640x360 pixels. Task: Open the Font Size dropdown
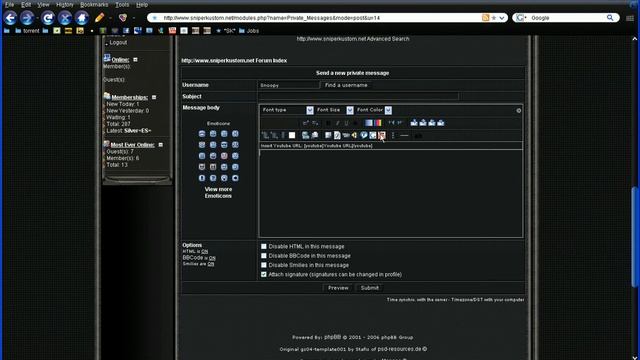[x=350, y=110]
